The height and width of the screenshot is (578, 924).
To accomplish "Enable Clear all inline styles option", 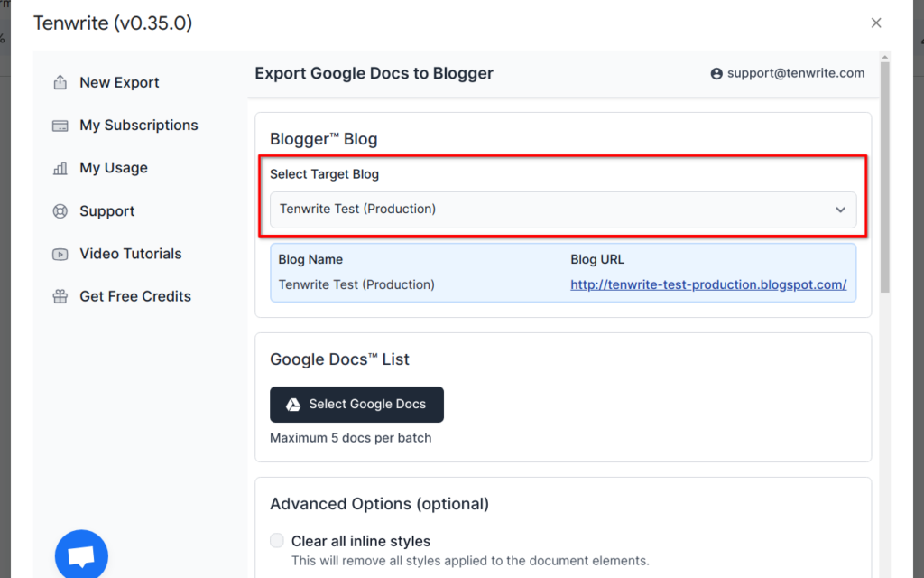I will (x=277, y=540).
